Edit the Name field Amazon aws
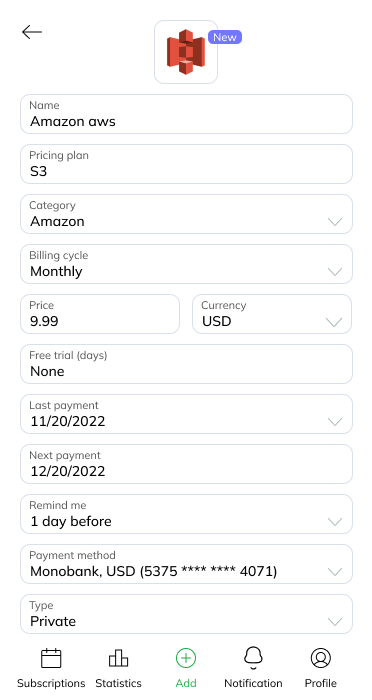This screenshot has width=372, height=700. click(186, 114)
